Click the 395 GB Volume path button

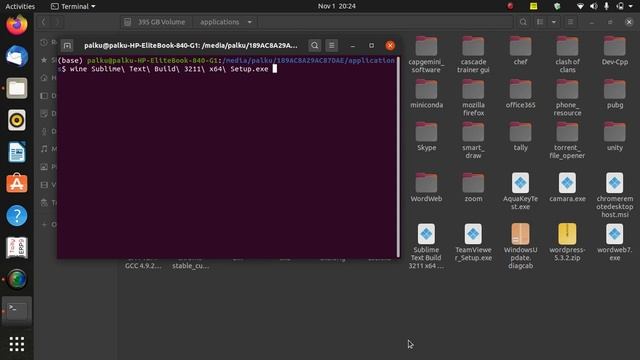tap(155, 22)
